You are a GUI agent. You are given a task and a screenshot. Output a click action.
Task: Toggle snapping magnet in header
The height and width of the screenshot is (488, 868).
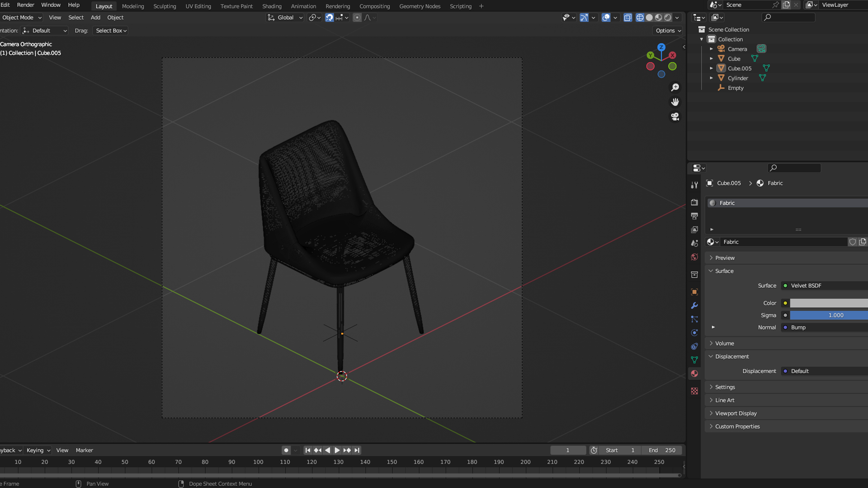329,18
